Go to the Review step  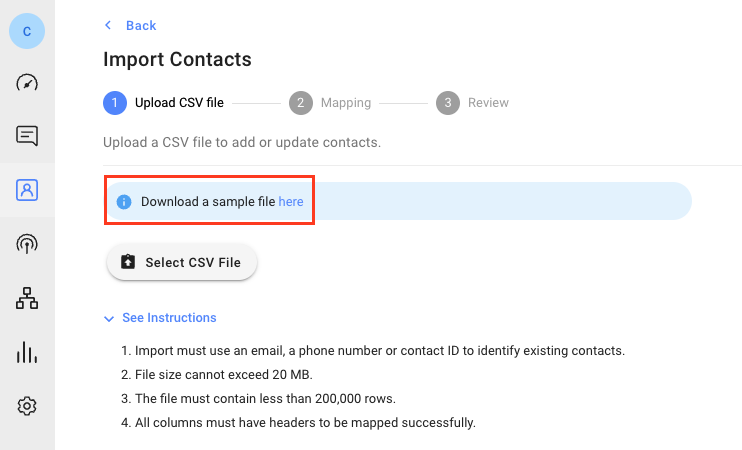488,103
